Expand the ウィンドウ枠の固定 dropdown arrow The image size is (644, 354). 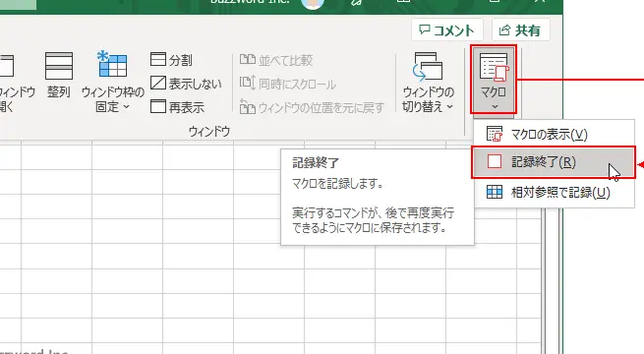(126, 107)
